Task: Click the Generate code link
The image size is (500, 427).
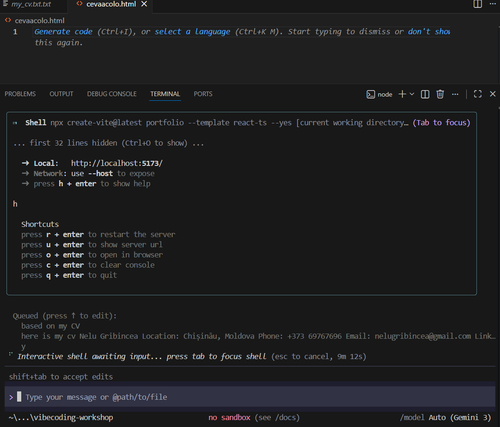Action: click(63, 32)
